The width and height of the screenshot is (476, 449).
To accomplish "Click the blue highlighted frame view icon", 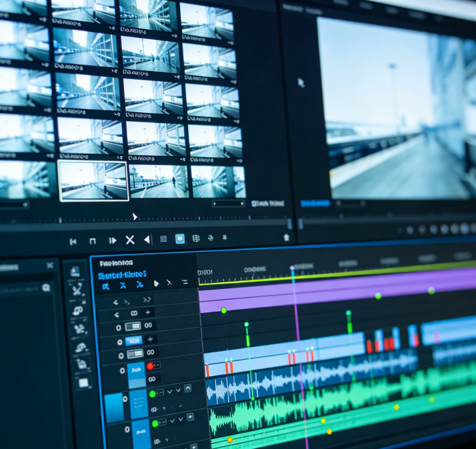I will (180, 239).
